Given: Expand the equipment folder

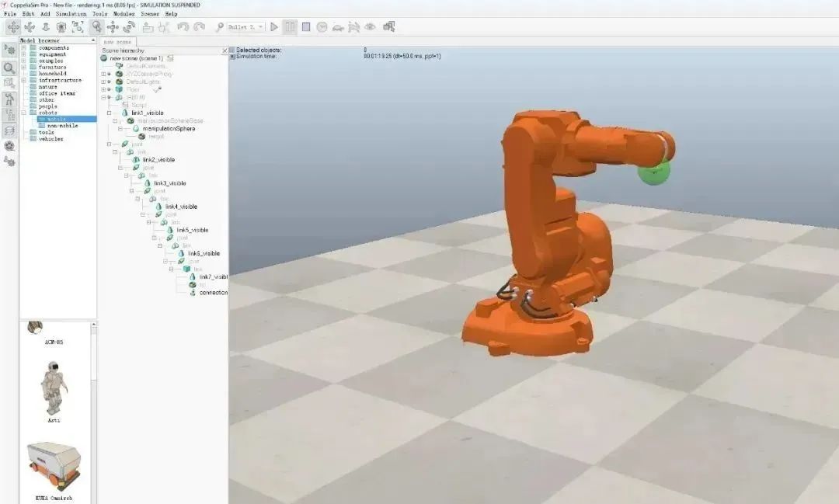Looking at the screenshot, I should click(x=23, y=54).
